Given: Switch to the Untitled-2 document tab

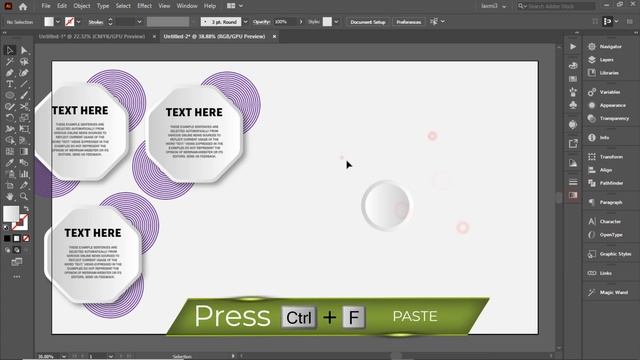Looking at the screenshot, I should (214, 36).
